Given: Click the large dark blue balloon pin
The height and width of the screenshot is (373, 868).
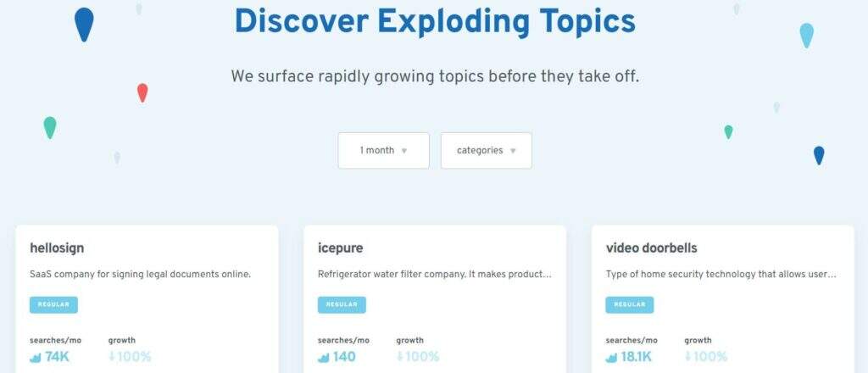Looking at the screenshot, I should (84, 24).
